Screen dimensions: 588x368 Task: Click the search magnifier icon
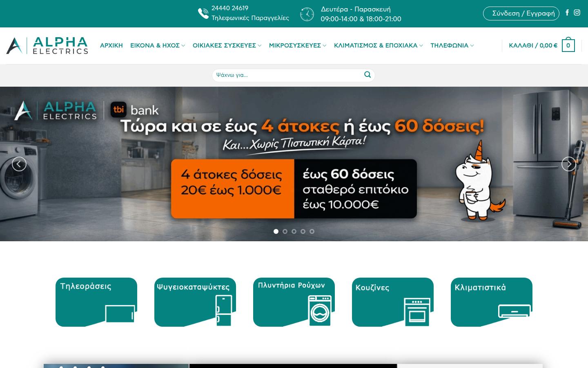[367, 75]
